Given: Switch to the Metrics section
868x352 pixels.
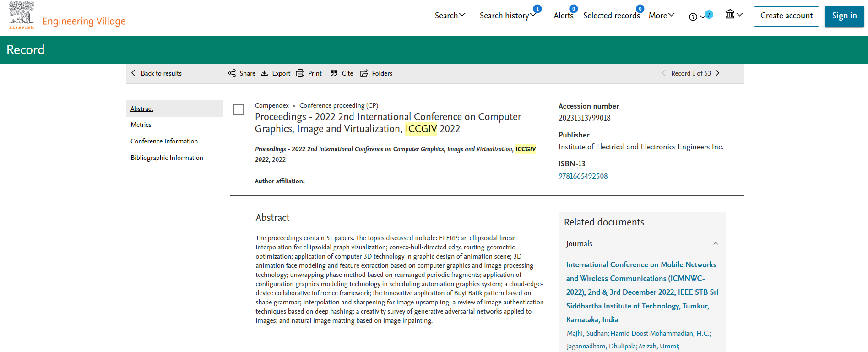Looking at the screenshot, I should click(x=141, y=125).
